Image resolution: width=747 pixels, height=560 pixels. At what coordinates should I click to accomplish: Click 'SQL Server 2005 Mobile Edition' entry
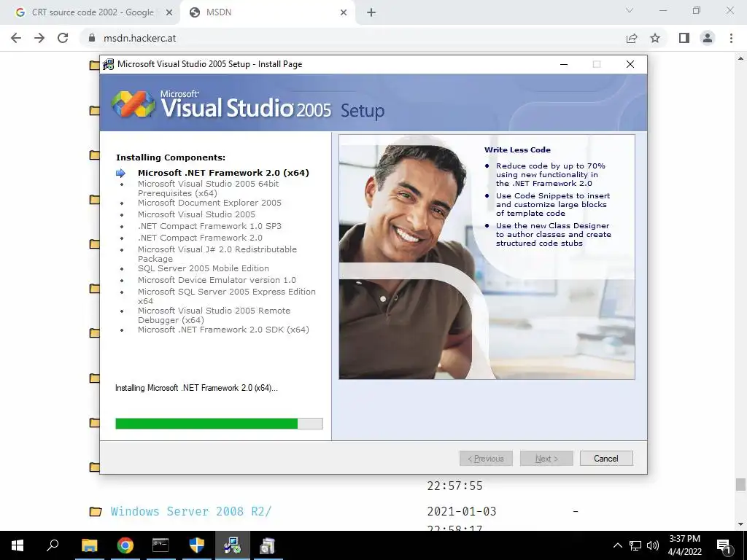click(204, 268)
